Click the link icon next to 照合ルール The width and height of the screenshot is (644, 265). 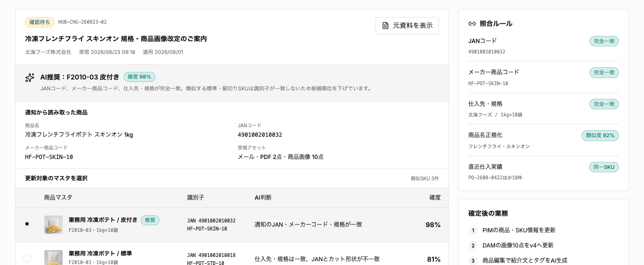[x=472, y=24]
